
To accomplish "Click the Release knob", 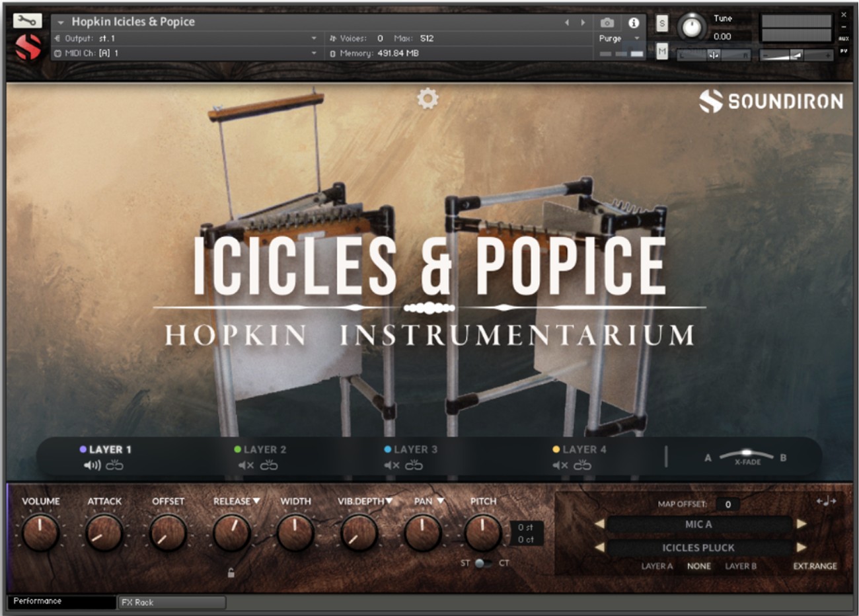I will click(231, 533).
